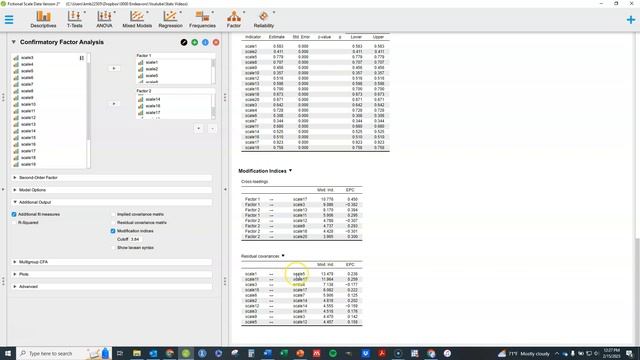Open File Explorer from the taskbar
The image size is (640, 360).
click(x=137, y=353)
